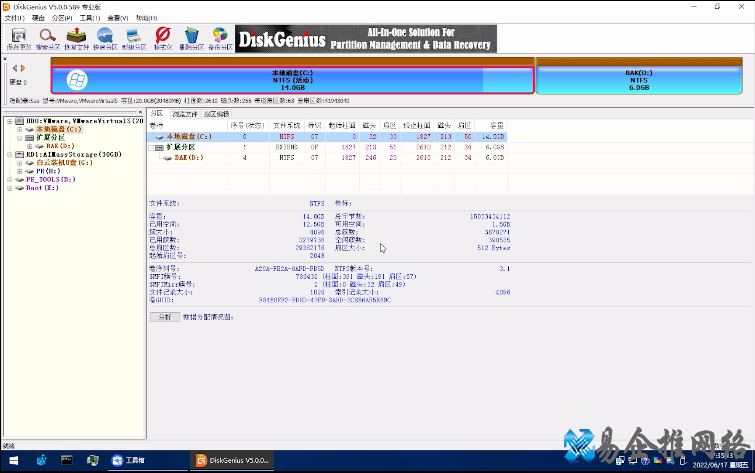Click the RD1 AIMassStorage disk icon in tree
Screen dimensions: 755x473
click(20, 155)
